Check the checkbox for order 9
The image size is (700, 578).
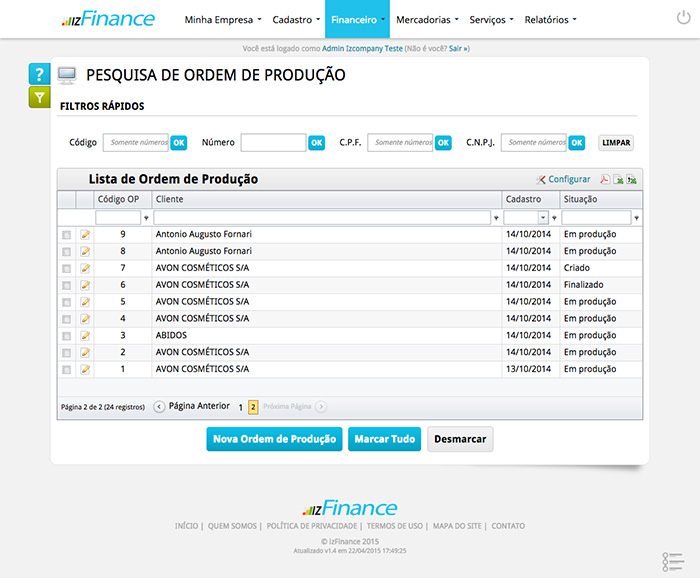67,235
